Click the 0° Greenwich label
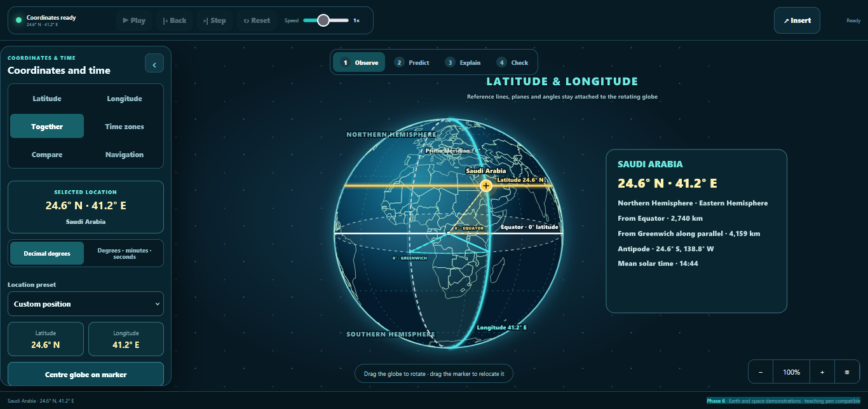The image size is (868, 409). [410, 258]
